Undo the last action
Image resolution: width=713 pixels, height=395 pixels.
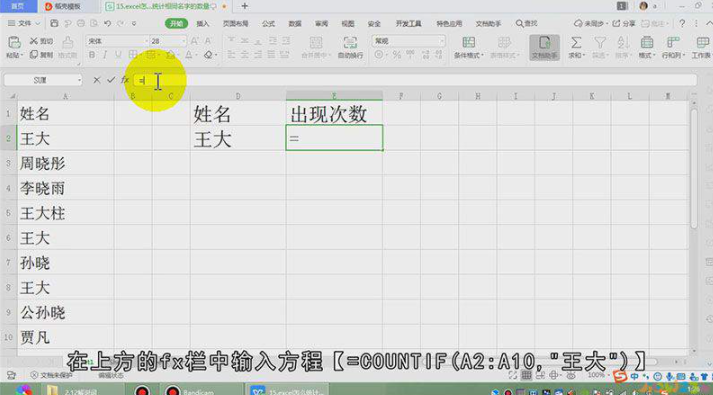[x=107, y=23]
